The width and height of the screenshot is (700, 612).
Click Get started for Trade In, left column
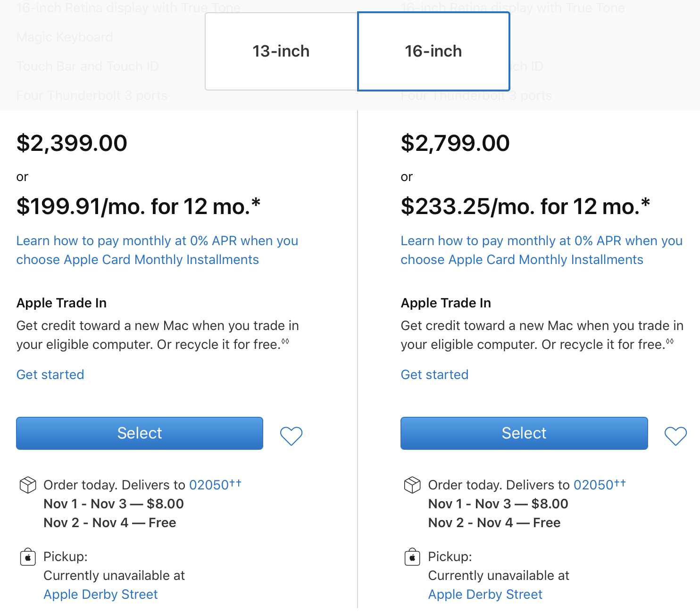[x=50, y=375]
